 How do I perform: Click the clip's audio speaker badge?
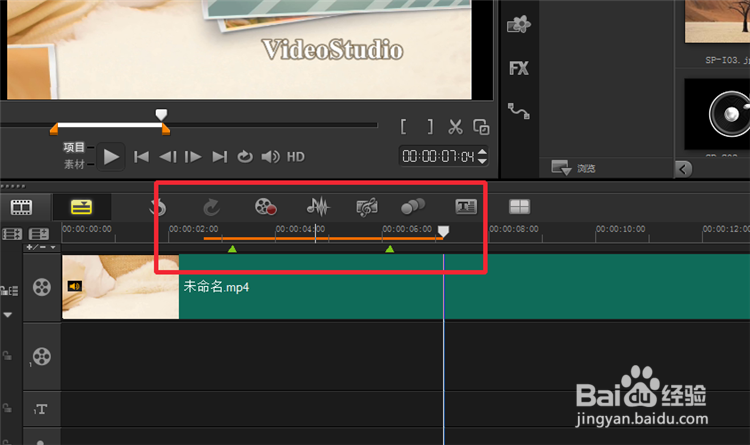pos(75,286)
